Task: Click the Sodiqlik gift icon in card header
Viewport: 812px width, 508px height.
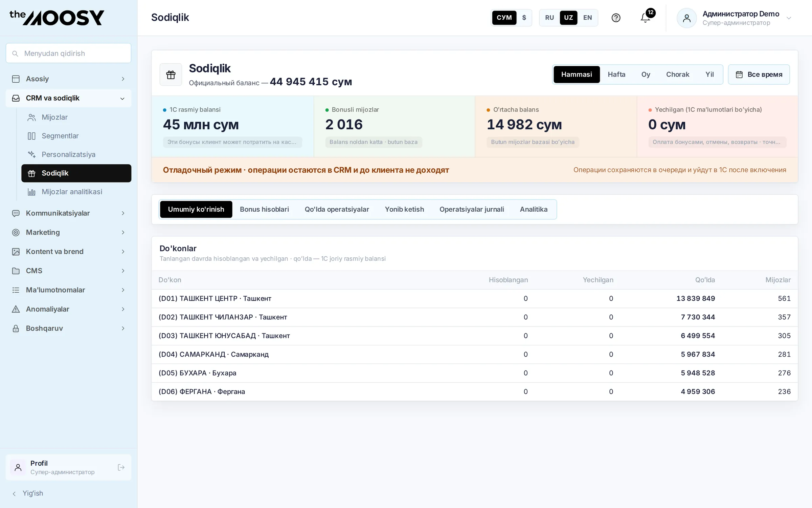Action: tap(171, 75)
